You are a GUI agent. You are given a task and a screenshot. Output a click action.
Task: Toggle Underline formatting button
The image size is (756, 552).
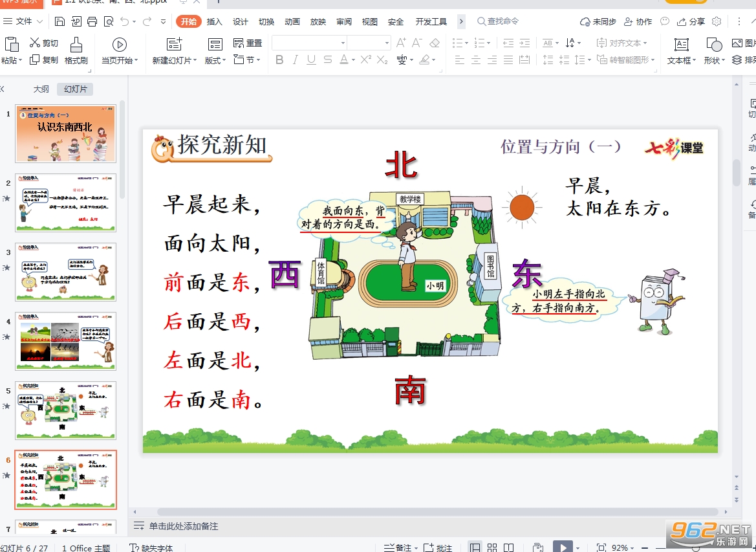click(312, 60)
